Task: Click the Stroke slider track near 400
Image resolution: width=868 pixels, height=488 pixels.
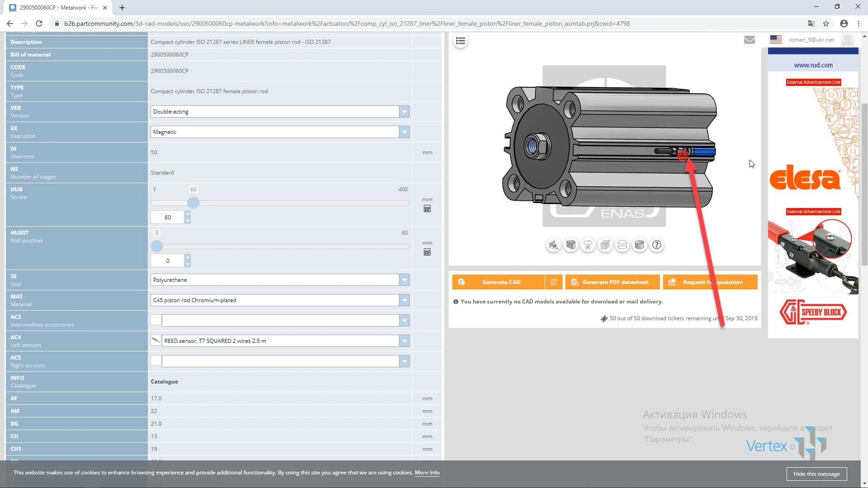Action: pos(403,203)
